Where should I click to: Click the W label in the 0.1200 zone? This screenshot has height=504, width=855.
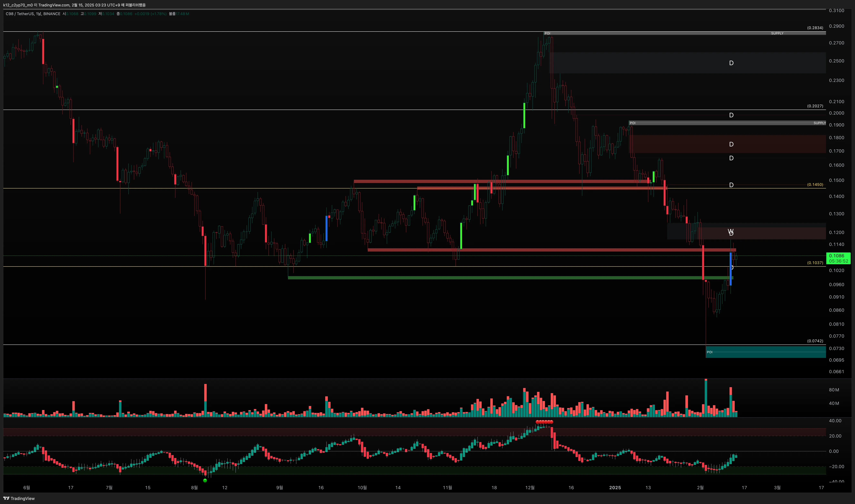(731, 231)
